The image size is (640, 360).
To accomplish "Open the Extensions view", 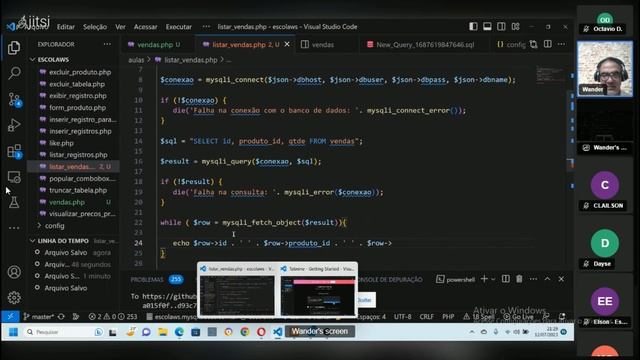I will click(x=15, y=151).
